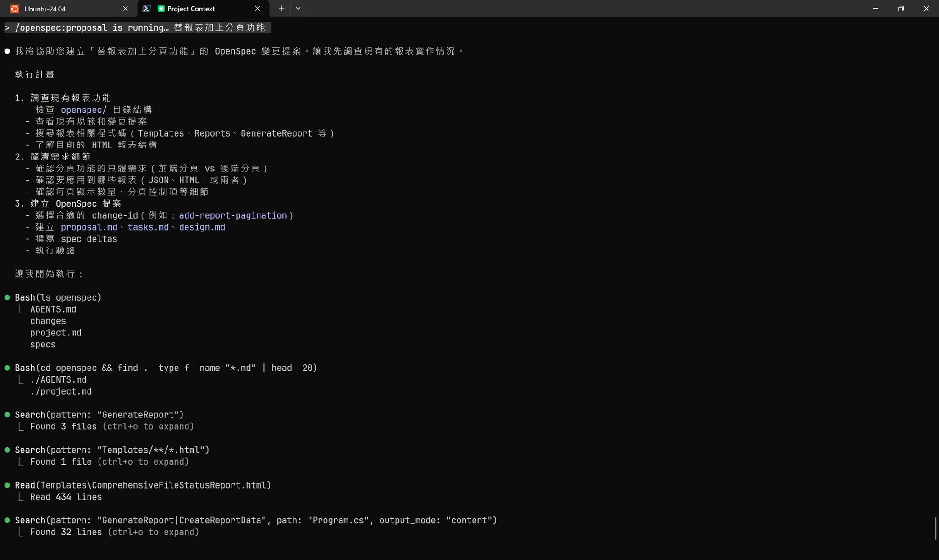Click green bullet beside Read(Templates...) line
The height and width of the screenshot is (560, 939).
tap(7, 485)
